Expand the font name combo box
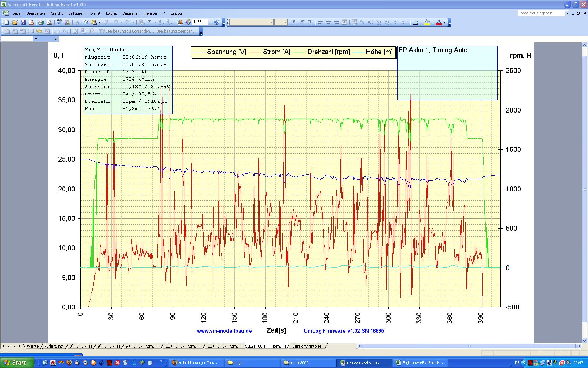 tap(271, 22)
